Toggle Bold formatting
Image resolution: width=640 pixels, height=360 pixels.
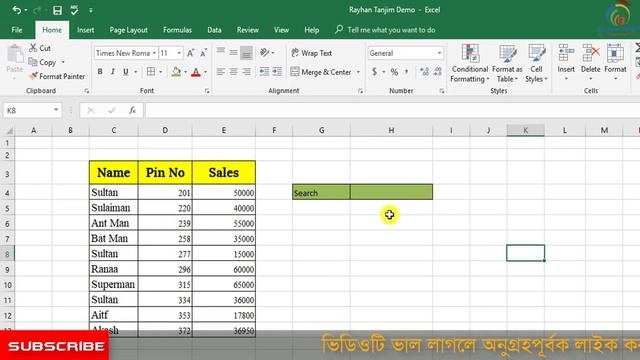tap(100, 72)
